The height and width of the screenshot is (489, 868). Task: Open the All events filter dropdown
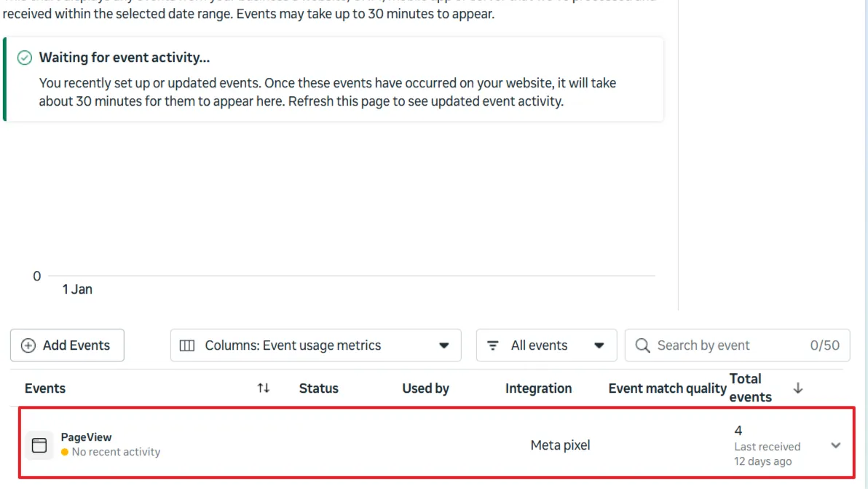546,345
